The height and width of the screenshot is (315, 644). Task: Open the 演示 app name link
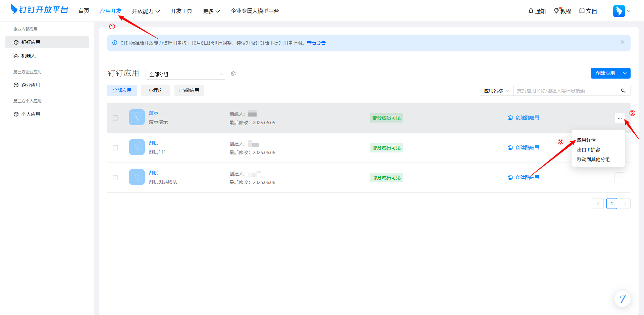(x=154, y=113)
